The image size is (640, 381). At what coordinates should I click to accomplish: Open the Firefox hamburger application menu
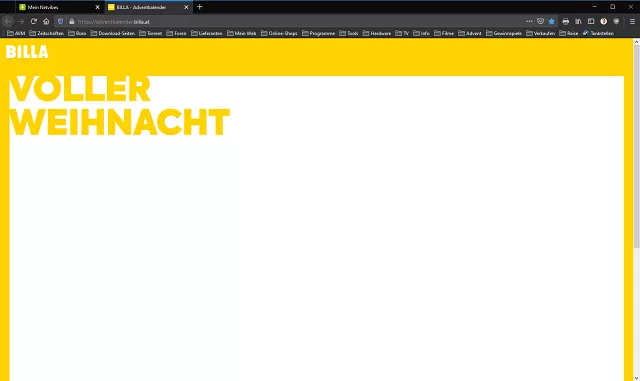(632, 21)
